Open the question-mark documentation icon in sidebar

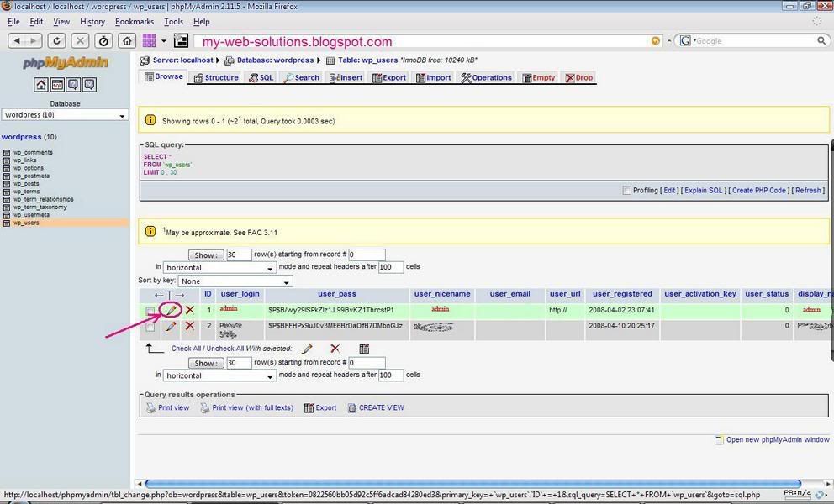pyautogui.click(x=73, y=85)
